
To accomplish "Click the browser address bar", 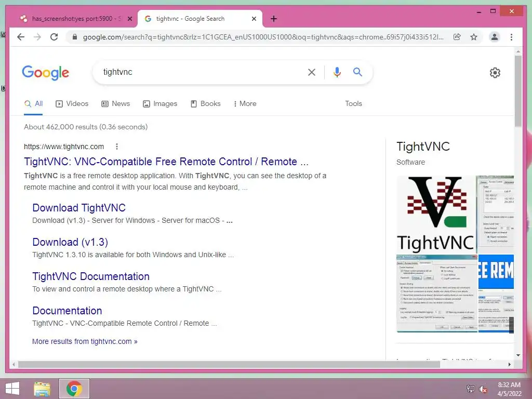I will 263,37.
